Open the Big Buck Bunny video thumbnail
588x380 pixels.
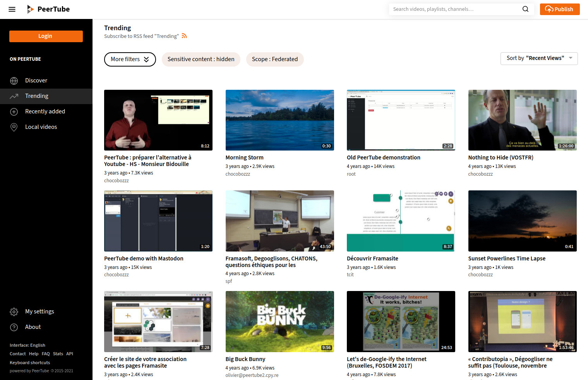(279, 322)
